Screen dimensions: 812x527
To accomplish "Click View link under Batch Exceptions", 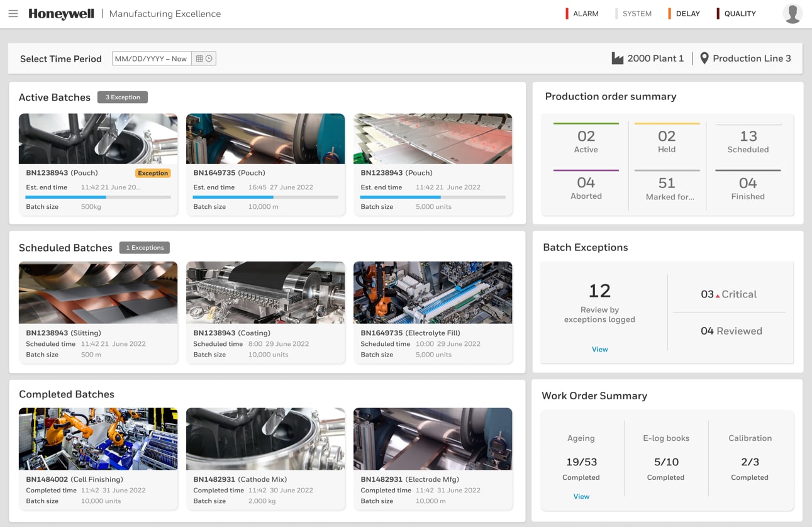I will 599,349.
